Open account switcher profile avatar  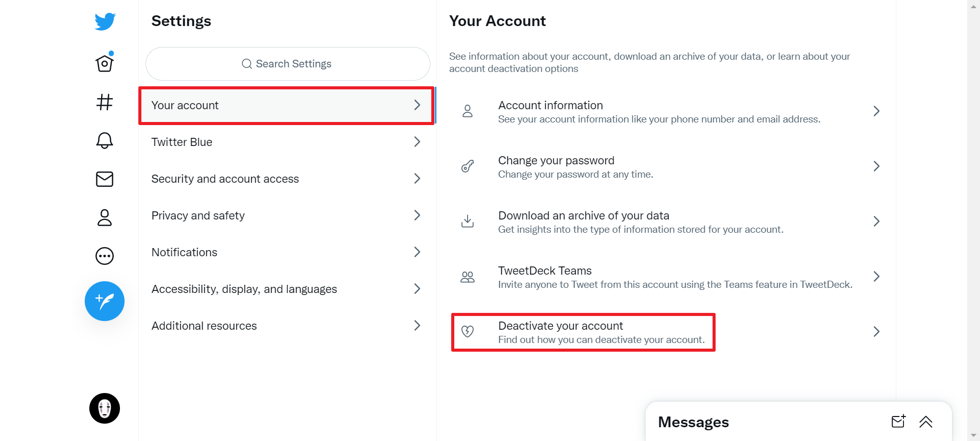click(105, 408)
